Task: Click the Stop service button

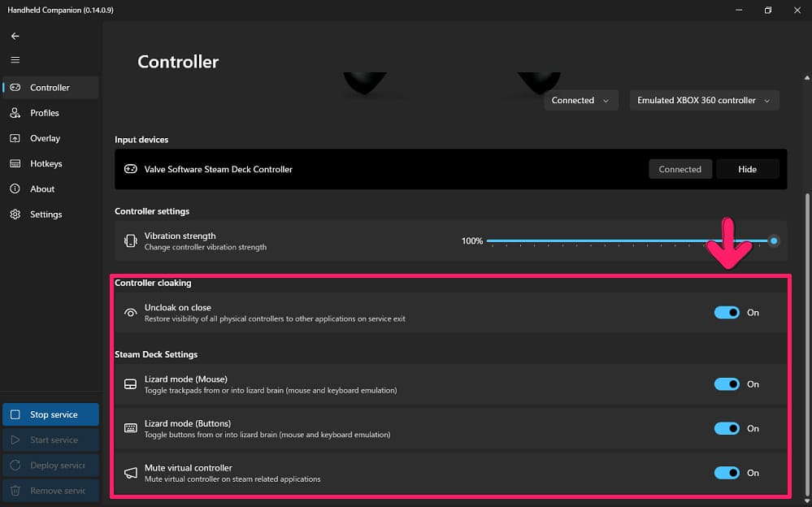Action: (50, 414)
